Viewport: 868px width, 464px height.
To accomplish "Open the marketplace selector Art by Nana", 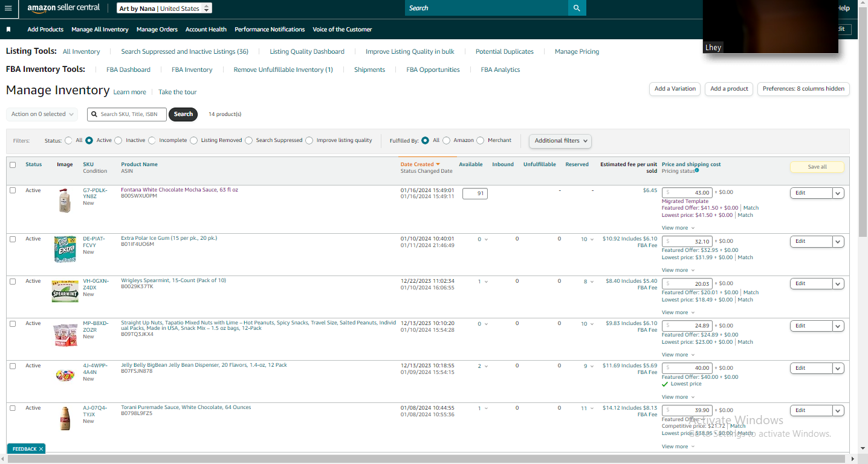I will [164, 8].
